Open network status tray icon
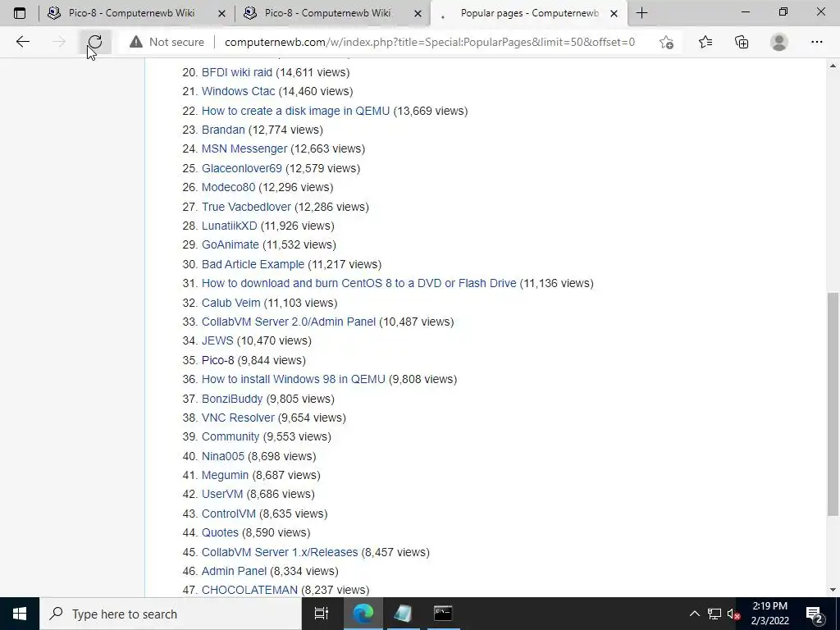Viewport: 840px width, 630px height. click(x=714, y=614)
